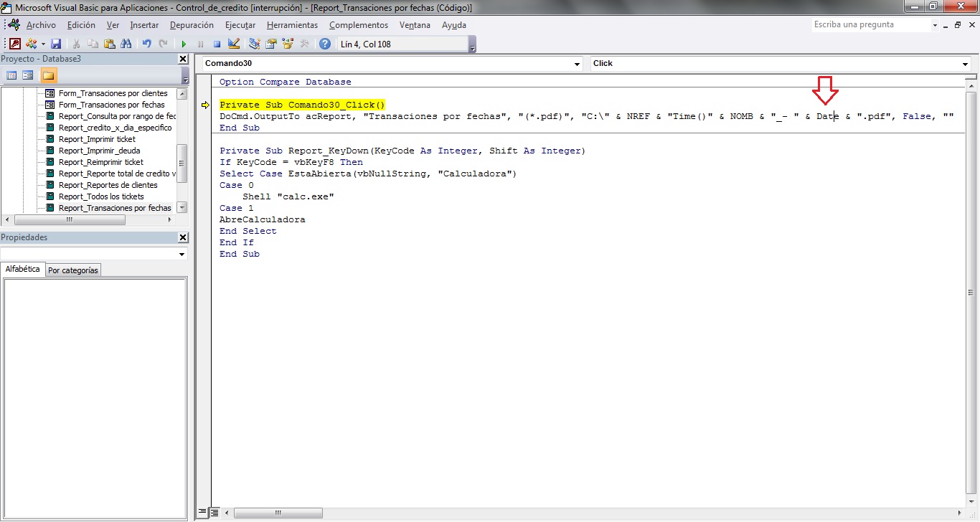This screenshot has height=522, width=980.
Task: Select Report_Reimprimir ticket in project tree
Action: click(x=101, y=162)
